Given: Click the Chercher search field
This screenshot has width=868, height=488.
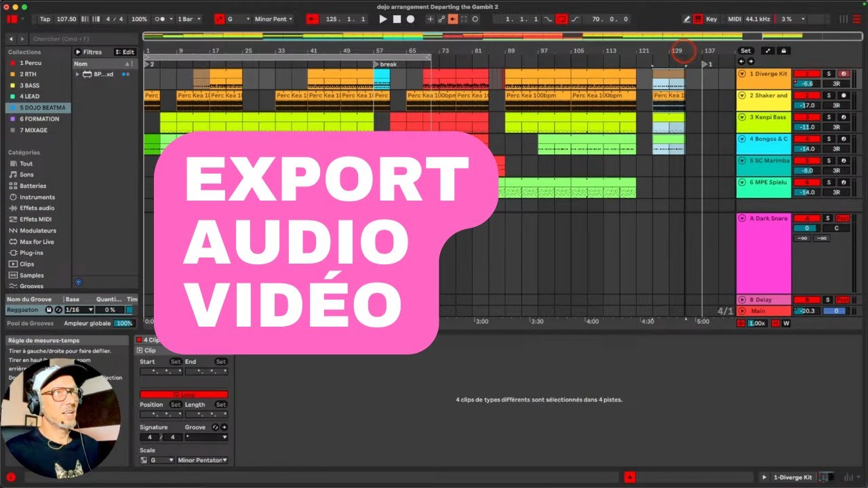Looking at the screenshot, I should point(83,39).
